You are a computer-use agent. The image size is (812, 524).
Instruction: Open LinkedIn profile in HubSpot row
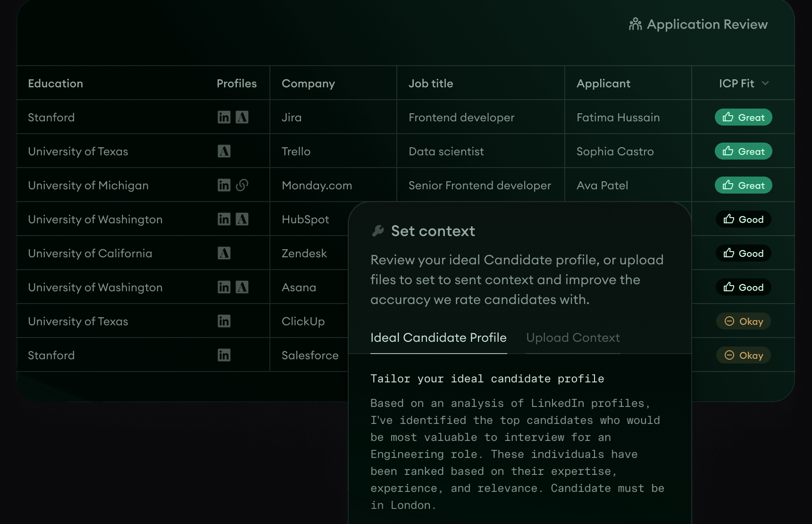click(224, 219)
